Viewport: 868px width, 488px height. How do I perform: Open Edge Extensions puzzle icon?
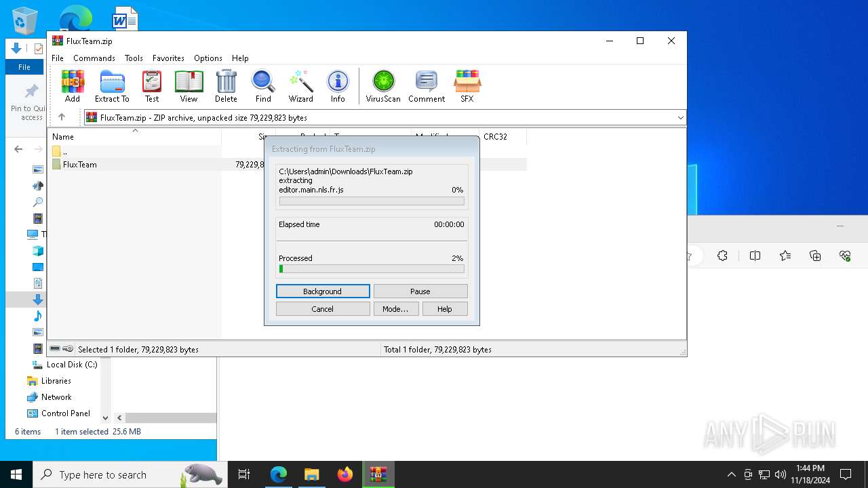coord(722,256)
